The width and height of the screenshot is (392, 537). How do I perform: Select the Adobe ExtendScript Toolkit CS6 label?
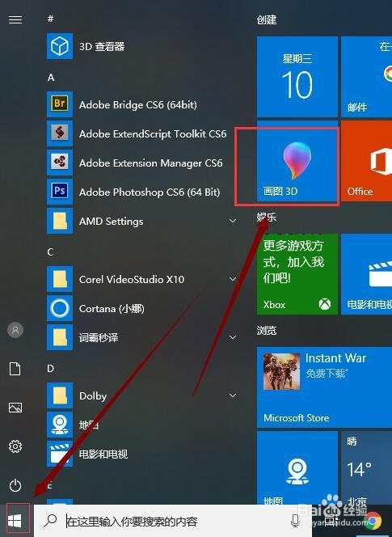coord(153,133)
